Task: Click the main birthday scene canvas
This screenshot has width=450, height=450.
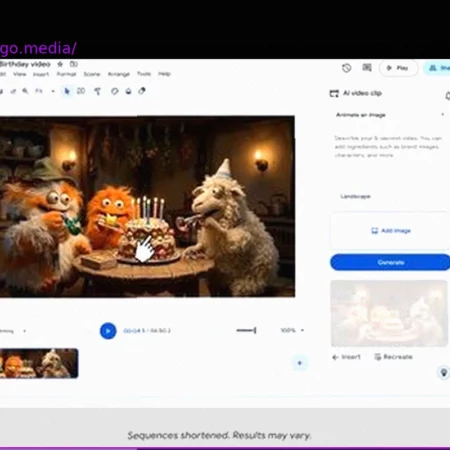Action: pos(147,206)
